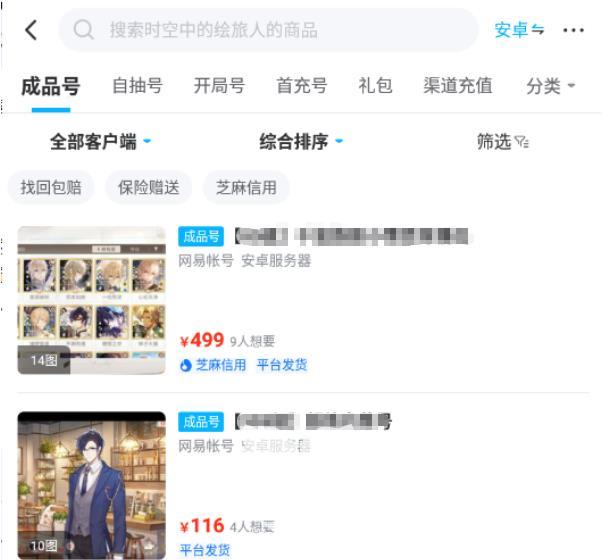Screen dimensions: 603x560
Task: Open the three-dots more options menu
Action: [x=573, y=30]
